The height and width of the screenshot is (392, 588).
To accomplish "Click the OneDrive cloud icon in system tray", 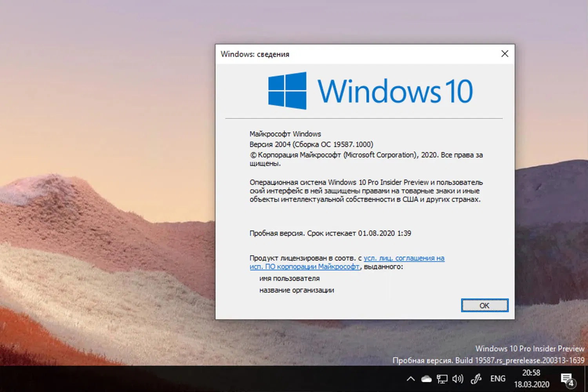I will (x=426, y=379).
